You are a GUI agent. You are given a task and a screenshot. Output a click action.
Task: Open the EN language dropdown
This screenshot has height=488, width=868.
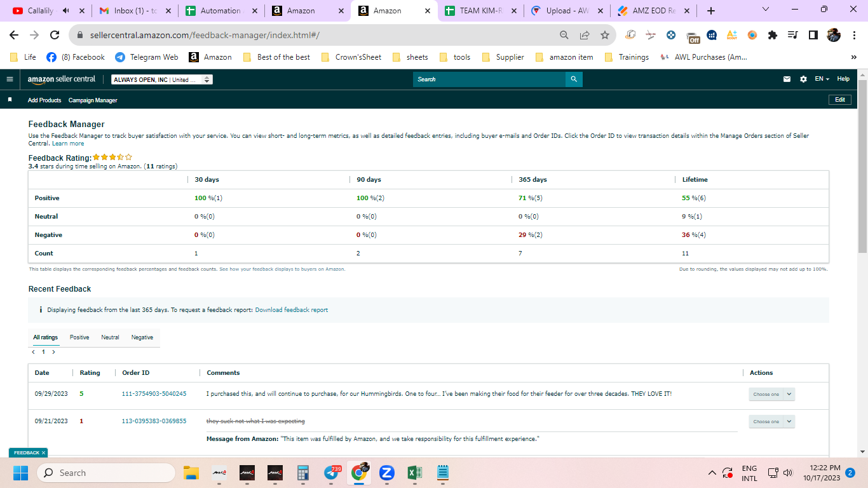click(822, 79)
